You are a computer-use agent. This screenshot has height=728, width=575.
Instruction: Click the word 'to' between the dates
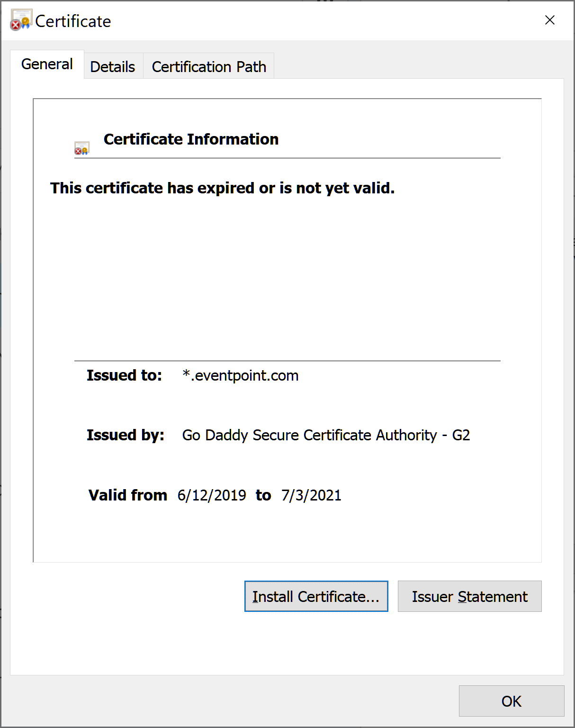pos(263,495)
